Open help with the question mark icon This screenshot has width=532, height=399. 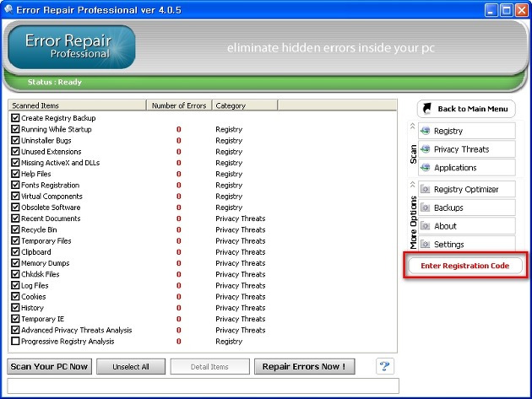[385, 366]
